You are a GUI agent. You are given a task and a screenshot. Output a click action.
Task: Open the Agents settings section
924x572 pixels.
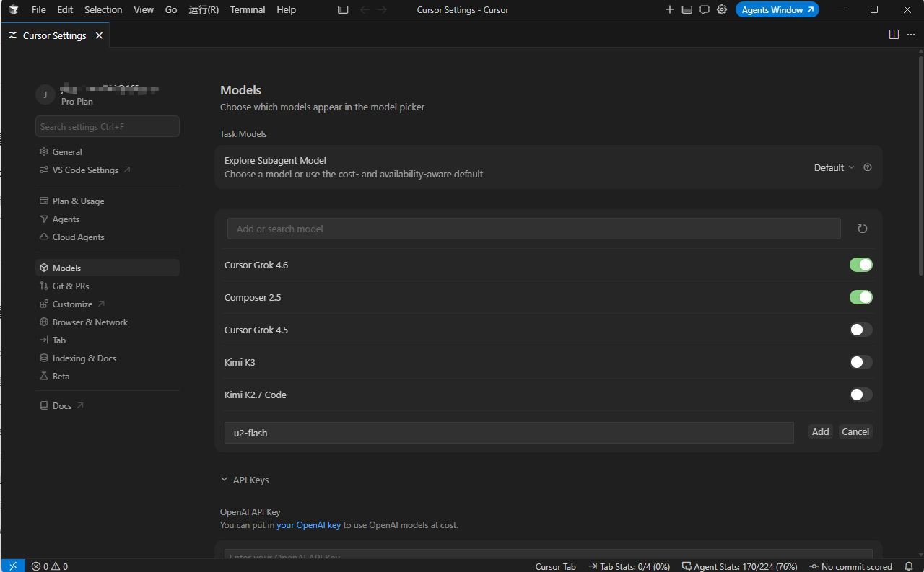coord(108,219)
